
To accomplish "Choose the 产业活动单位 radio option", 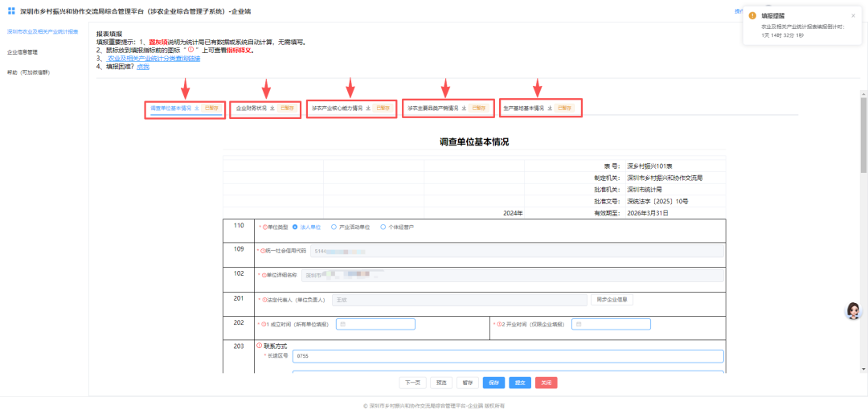I will tap(334, 227).
